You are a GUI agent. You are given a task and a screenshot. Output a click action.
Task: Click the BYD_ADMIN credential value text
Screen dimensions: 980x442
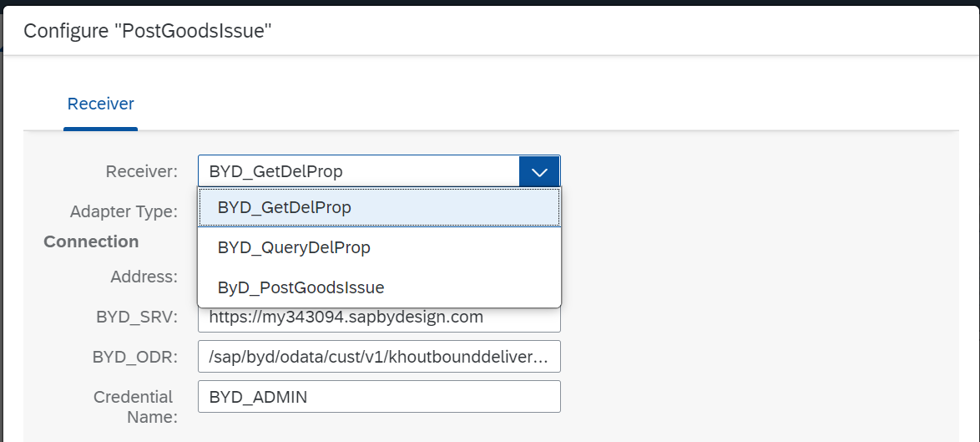click(x=258, y=397)
